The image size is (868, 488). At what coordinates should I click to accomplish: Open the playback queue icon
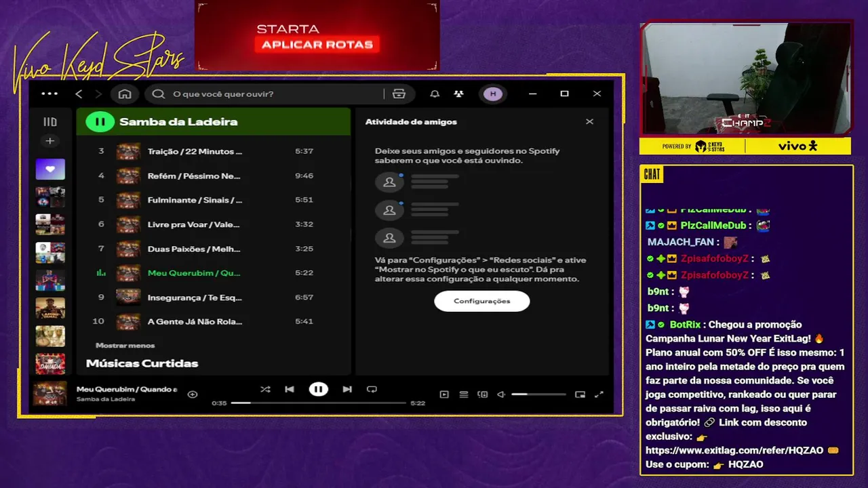(x=464, y=394)
